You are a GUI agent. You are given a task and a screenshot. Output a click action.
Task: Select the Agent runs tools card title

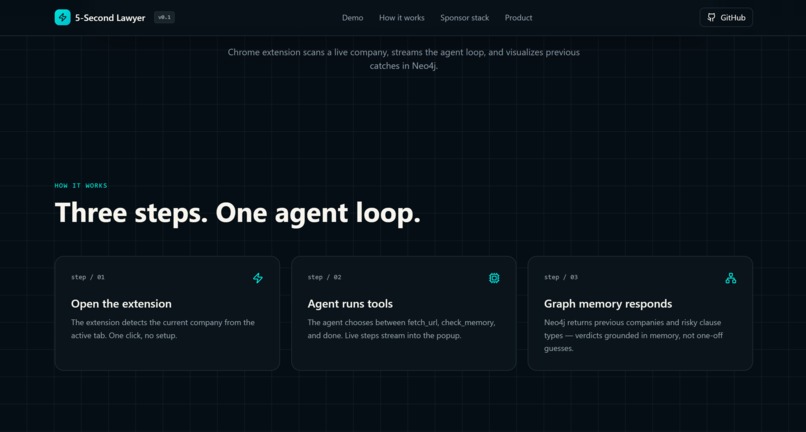point(350,304)
